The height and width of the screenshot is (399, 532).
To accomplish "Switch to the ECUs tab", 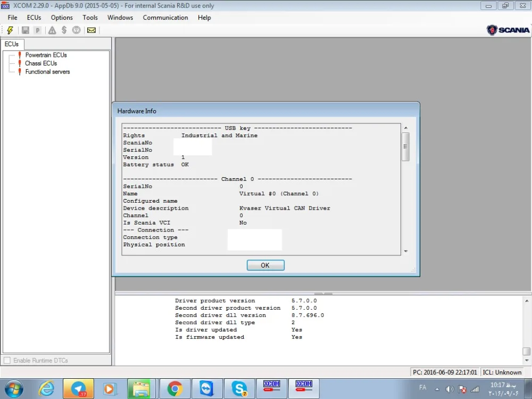I will coord(12,44).
